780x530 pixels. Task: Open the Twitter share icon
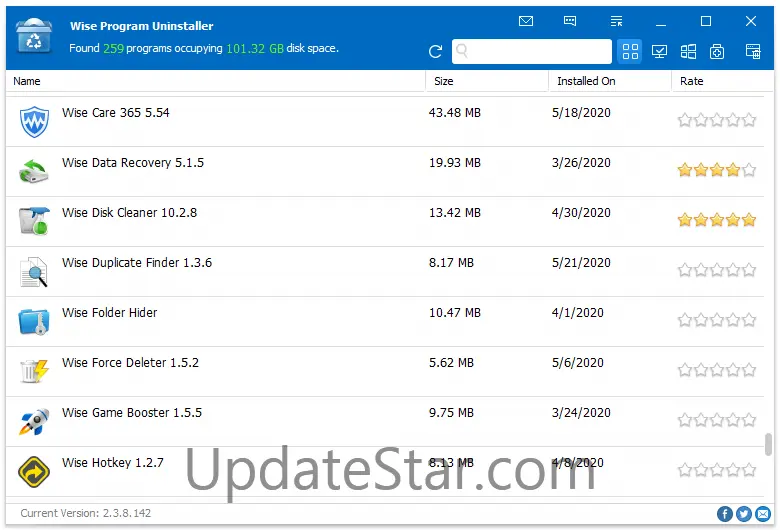[744, 514]
